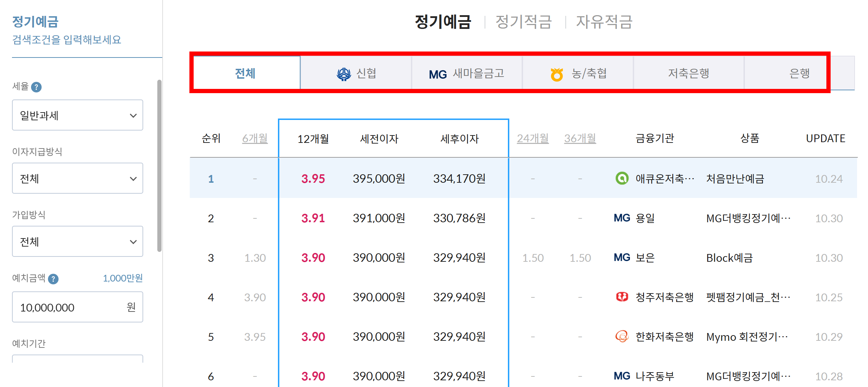Switch to the 농/축협 tab
Viewport: 868px width, 387px height.
click(578, 73)
